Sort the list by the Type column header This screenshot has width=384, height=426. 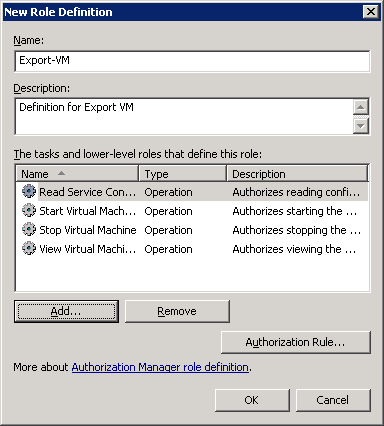point(182,174)
